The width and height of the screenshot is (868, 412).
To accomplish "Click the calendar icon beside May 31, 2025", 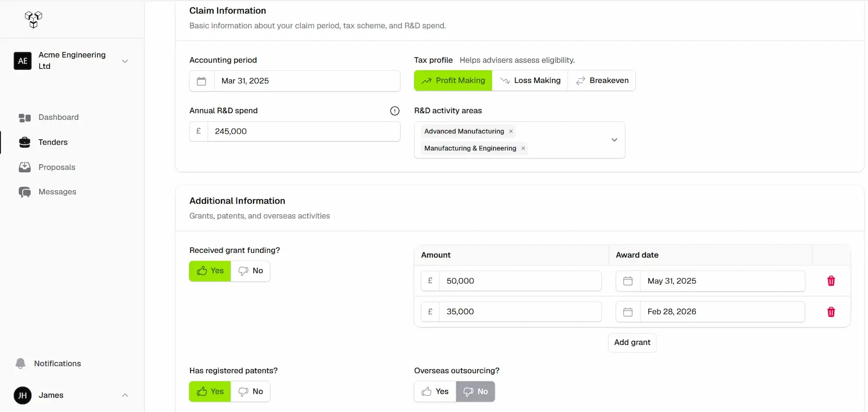I will pyautogui.click(x=628, y=281).
